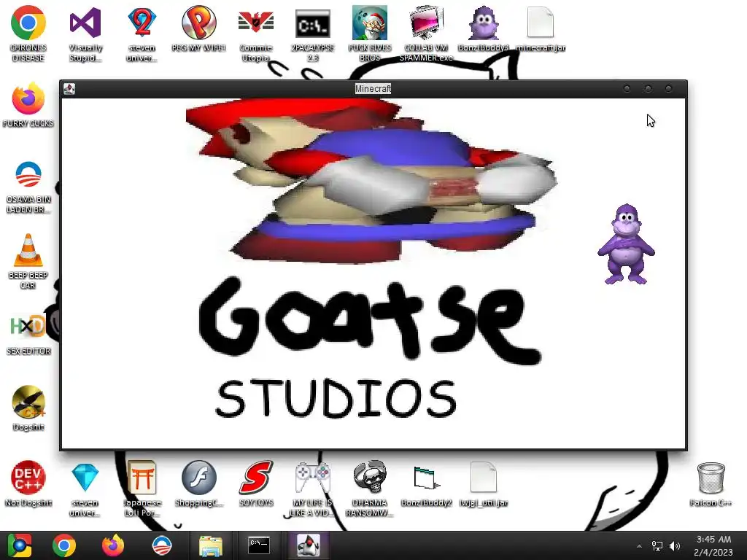Image resolution: width=747 pixels, height=560 pixels.
Task: Open the Dev-C++ shortcut on the desktop
Action: 28,483
